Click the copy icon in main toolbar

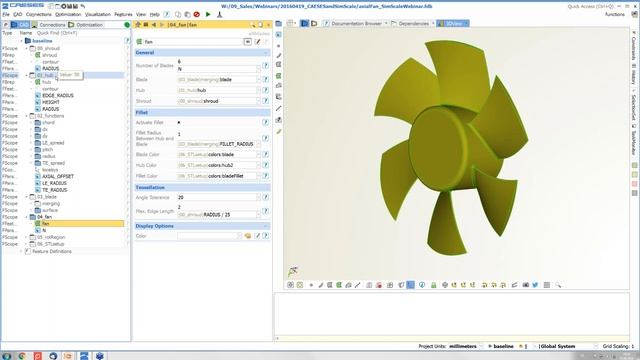pos(178,14)
